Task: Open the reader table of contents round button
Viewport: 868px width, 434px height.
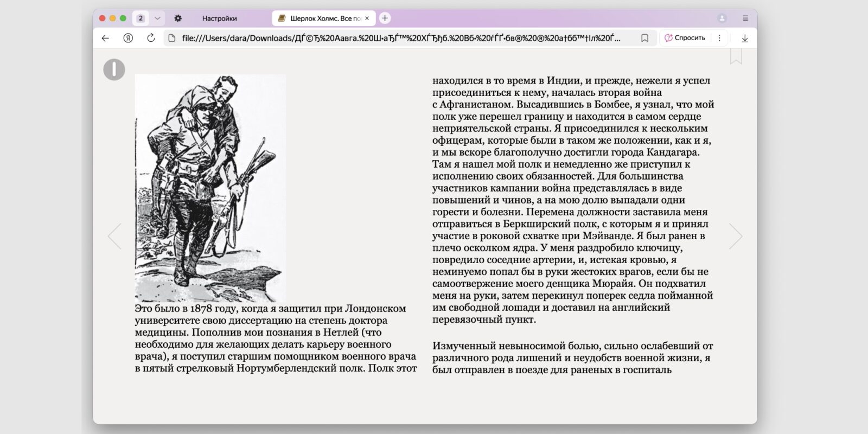Action: [114, 69]
